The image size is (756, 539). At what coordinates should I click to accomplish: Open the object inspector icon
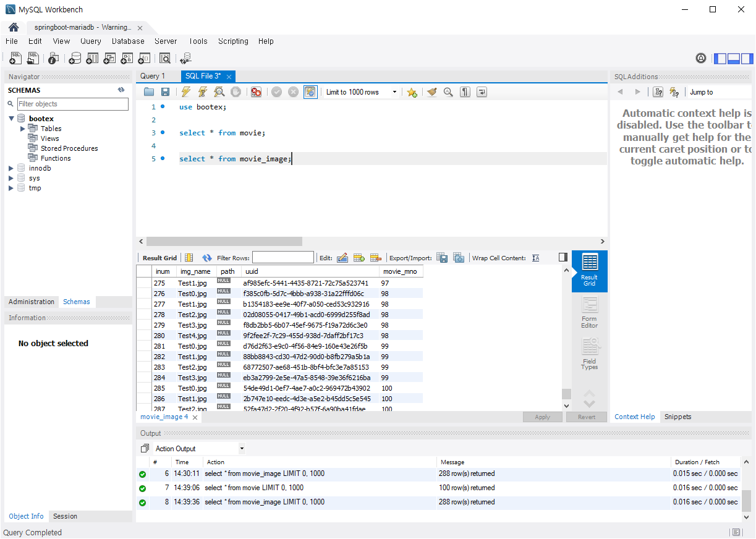tap(54, 58)
